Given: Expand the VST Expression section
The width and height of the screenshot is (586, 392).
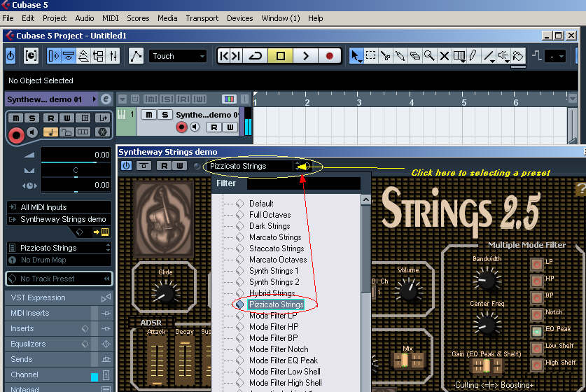Looking at the screenshot, I should click(x=59, y=297).
